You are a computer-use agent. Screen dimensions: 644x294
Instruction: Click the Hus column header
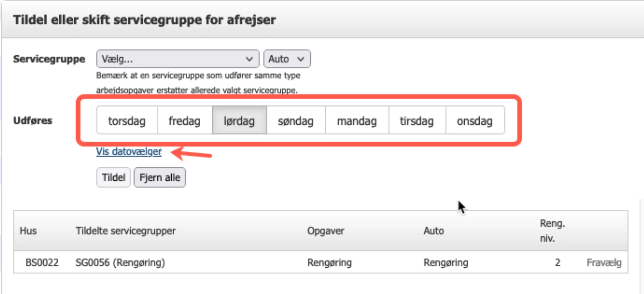pyautogui.click(x=28, y=231)
